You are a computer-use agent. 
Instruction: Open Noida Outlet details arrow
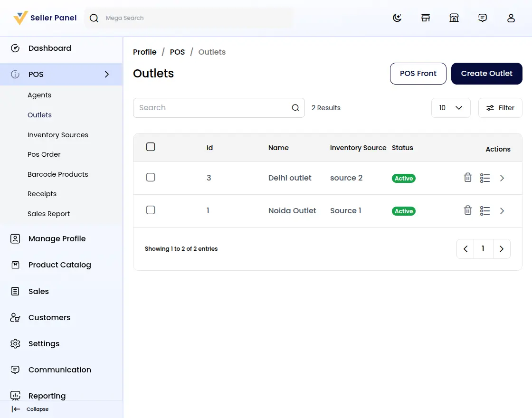tap(502, 211)
